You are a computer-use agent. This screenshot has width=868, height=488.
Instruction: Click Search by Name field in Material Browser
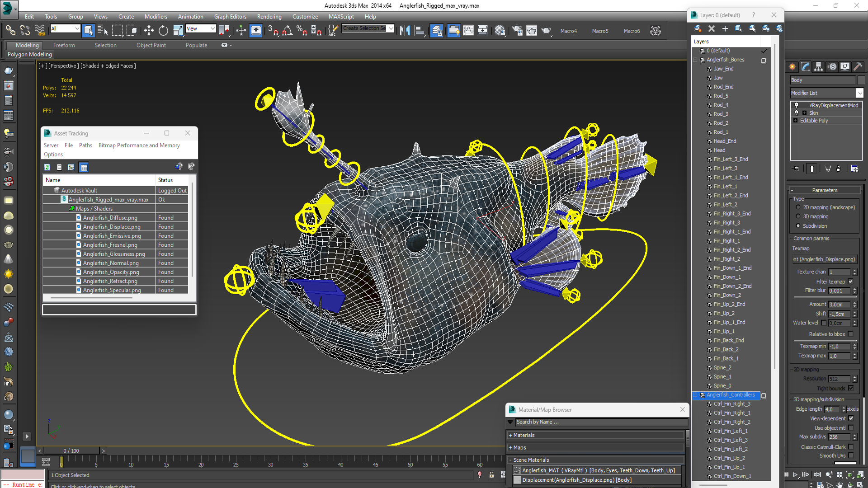[601, 422]
